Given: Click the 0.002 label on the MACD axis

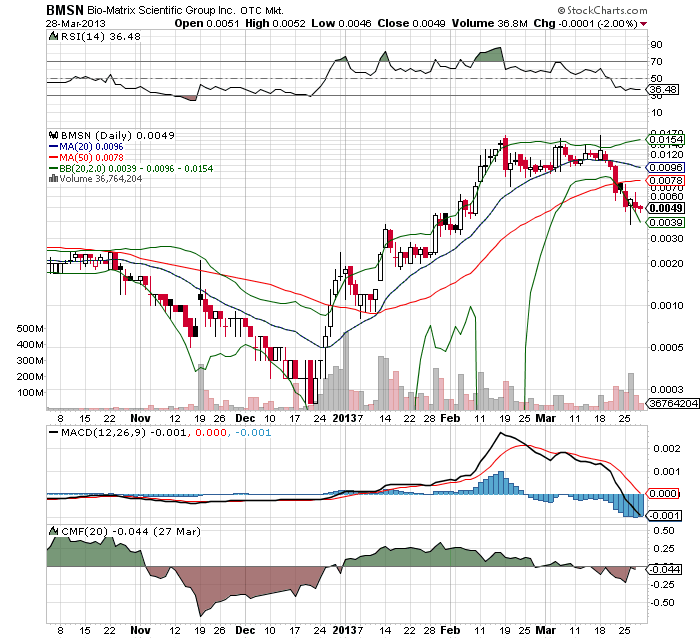Looking at the screenshot, I should click(x=667, y=448).
